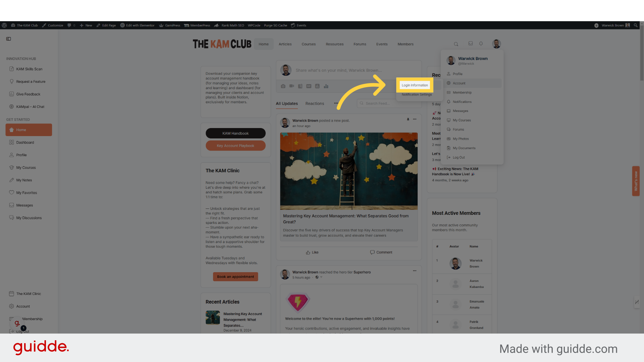Viewport: 644px width, 362px height.
Task: Click Edit with Elementor in admin bar
Action: [138, 25]
